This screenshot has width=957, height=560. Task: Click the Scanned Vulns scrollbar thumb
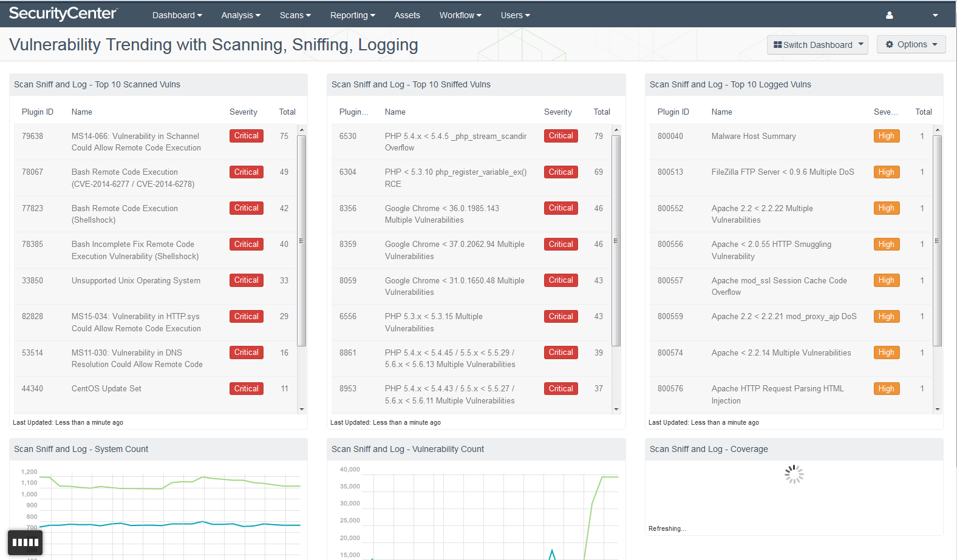[301, 241]
